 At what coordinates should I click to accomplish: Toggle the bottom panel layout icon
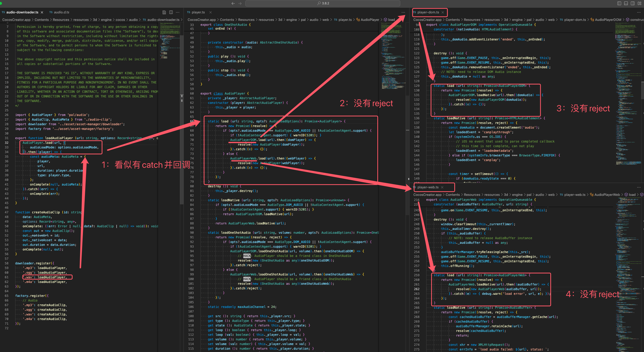click(x=626, y=3)
